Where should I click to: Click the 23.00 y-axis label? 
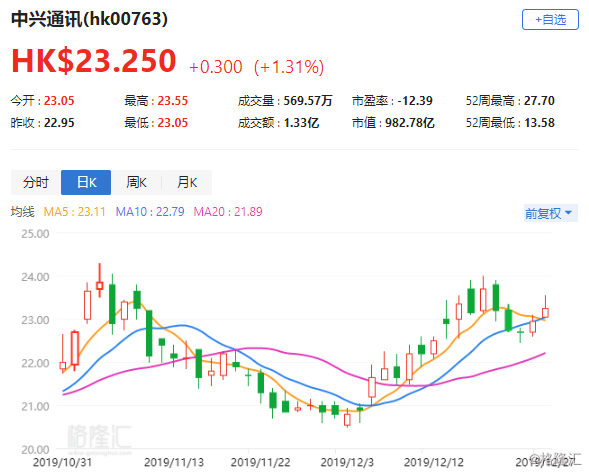point(35,320)
